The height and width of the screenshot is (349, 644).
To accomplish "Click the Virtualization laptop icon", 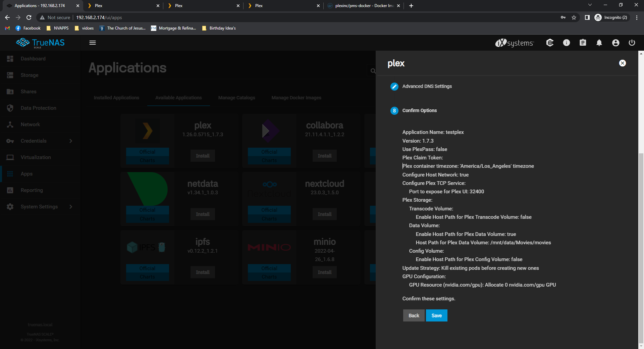I will click(x=10, y=157).
